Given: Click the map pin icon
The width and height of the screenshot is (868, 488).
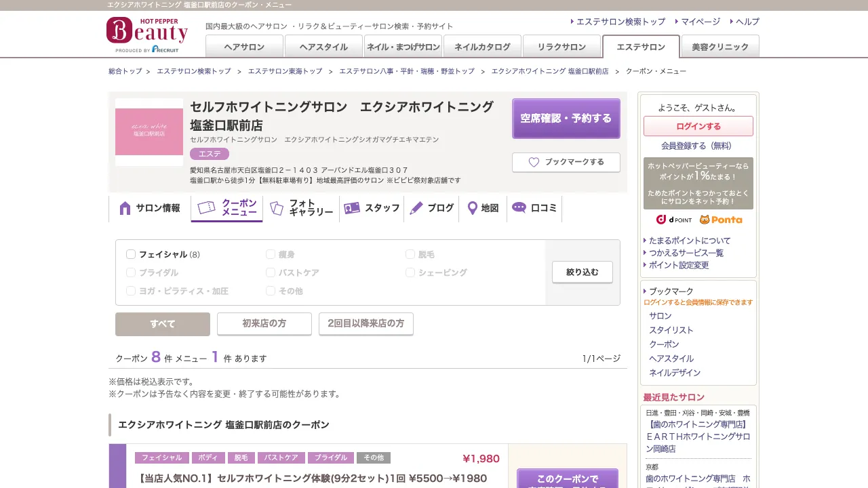Looking at the screenshot, I should tap(473, 208).
